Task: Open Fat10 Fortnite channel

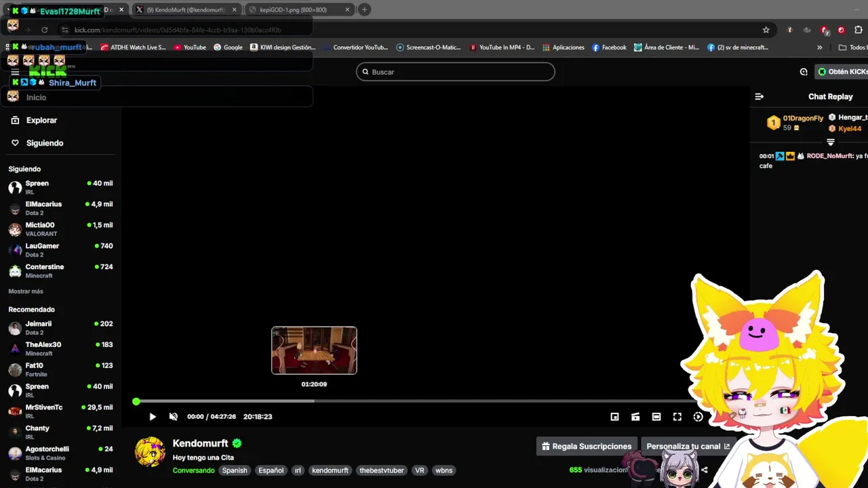Action: 60,369
